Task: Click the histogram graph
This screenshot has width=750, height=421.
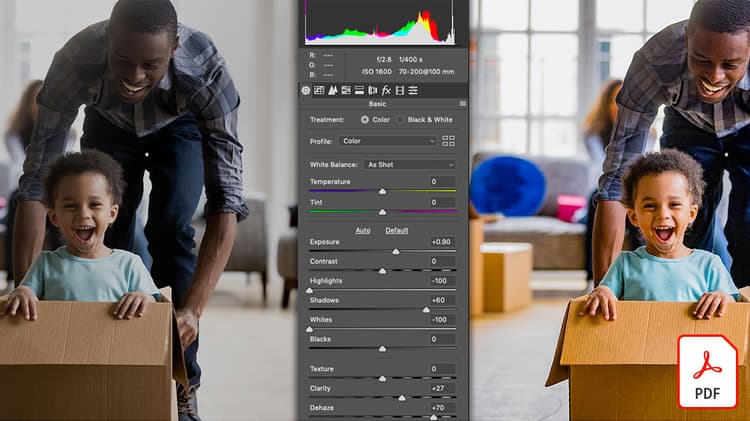Action: click(x=380, y=22)
